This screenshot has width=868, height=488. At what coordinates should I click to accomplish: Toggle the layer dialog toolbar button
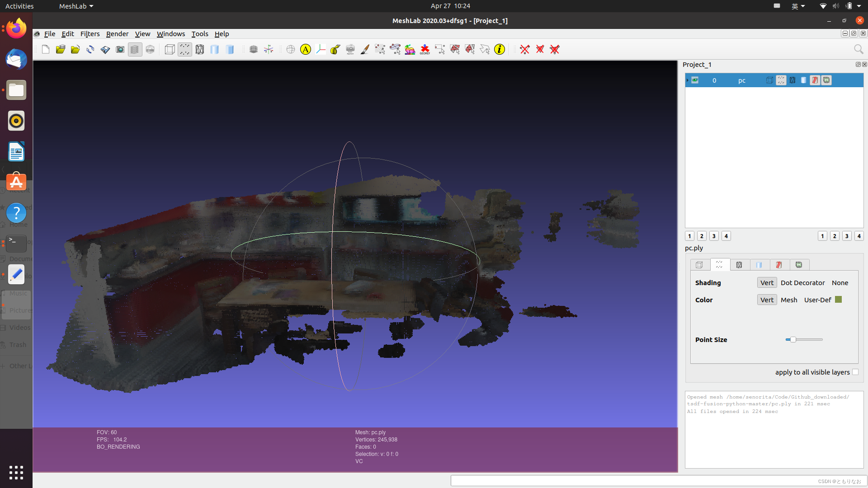tap(135, 49)
